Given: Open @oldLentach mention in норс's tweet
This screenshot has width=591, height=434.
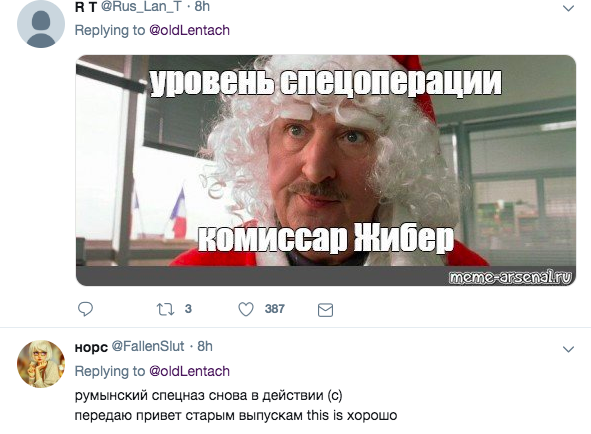Looking at the screenshot, I should coord(190,371).
